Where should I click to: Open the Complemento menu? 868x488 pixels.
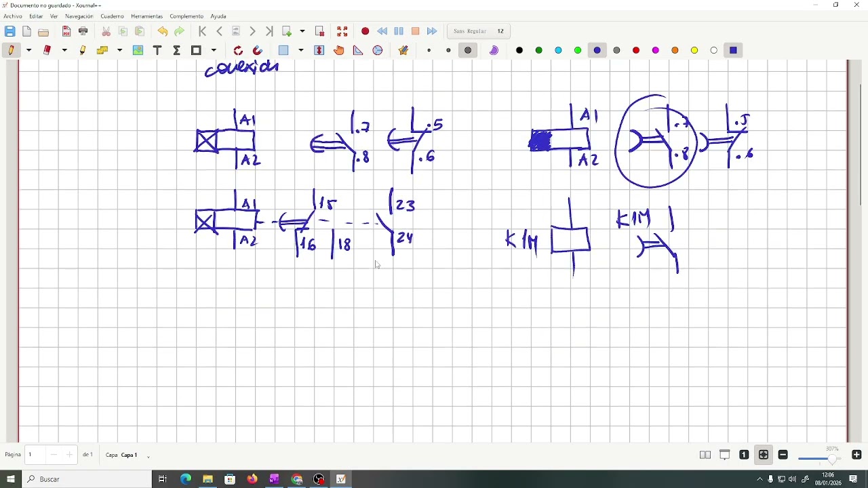coord(186,16)
